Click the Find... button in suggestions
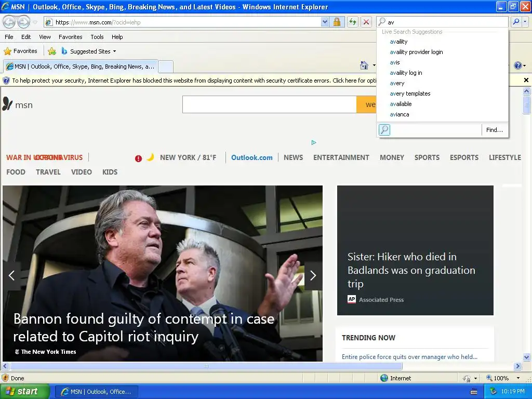 pyautogui.click(x=495, y=130)
